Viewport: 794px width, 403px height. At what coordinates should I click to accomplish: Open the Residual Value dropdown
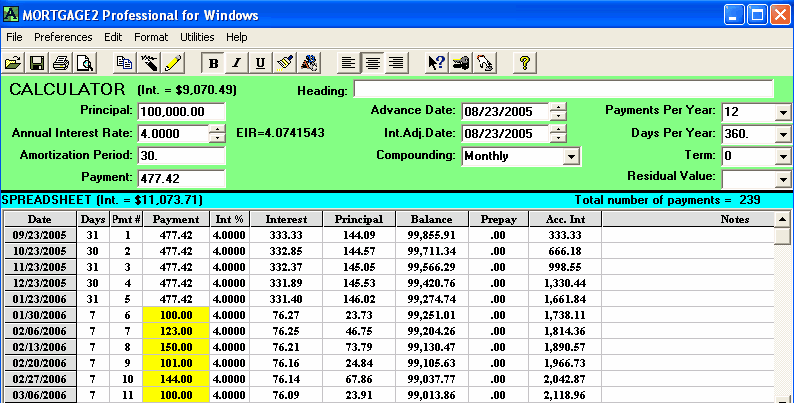tap(782, 178)
